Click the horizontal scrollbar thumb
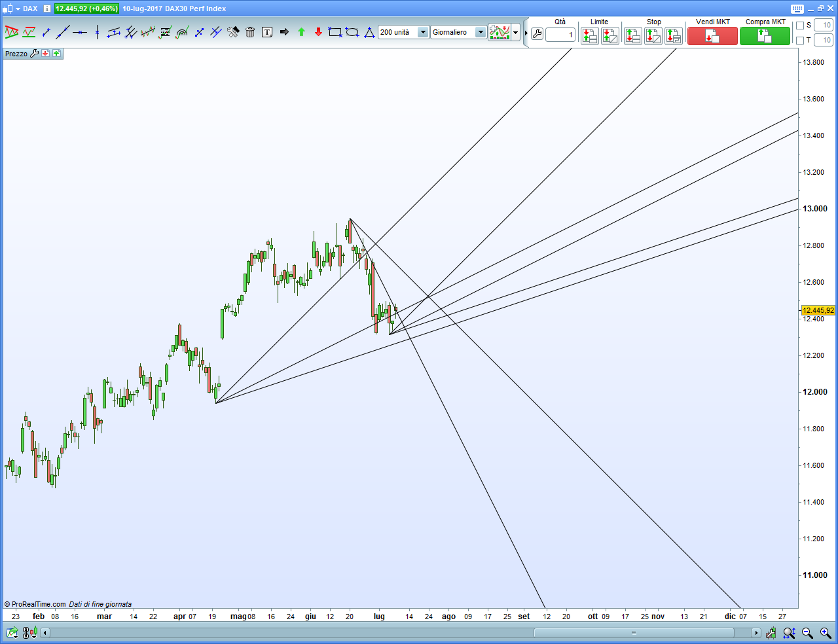Viewport: 838px width, 644px height. tap(634, 633)
